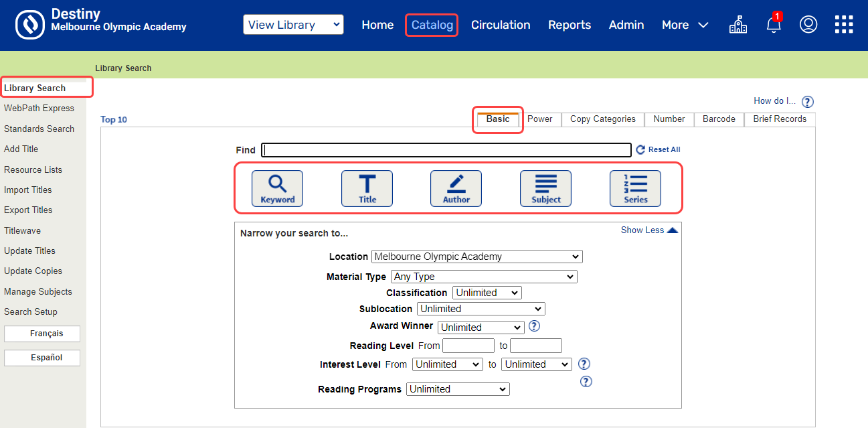Open Resource Lists in sidebar
The height and width of the screenshot is (428, 868).
(33, 169)
